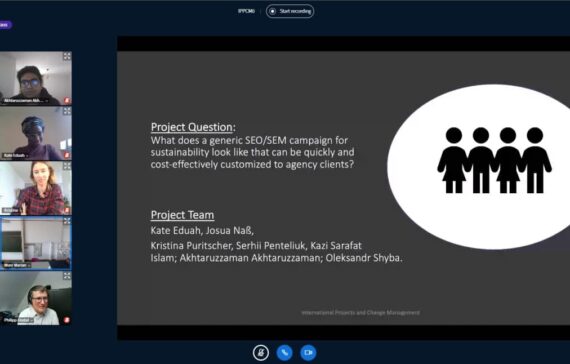Click fullscreen icon on the empty-room webcam
Screen dimensions: 570x364
point(67,221)
